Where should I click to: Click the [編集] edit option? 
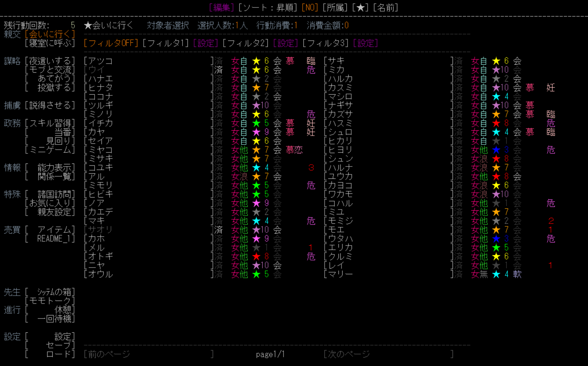[221, 7]
